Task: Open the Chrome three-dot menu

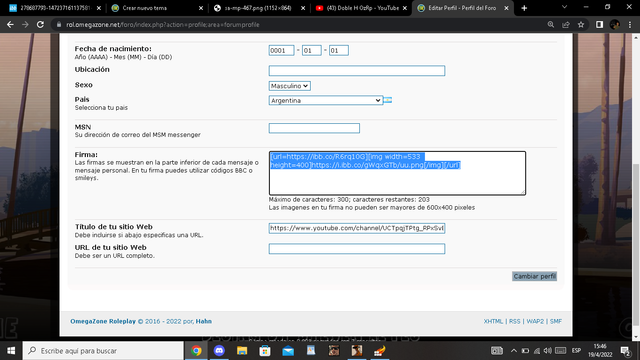Action: pos(630,25)
